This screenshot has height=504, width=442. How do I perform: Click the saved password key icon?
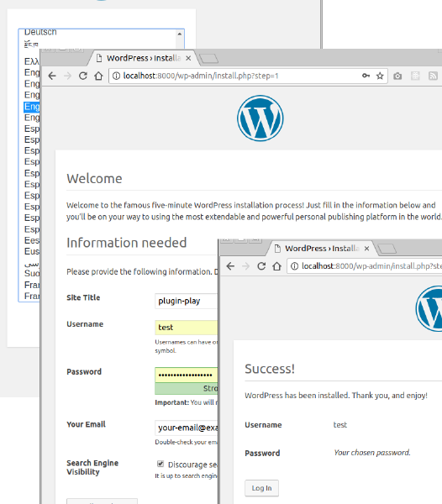coord(366,76)
